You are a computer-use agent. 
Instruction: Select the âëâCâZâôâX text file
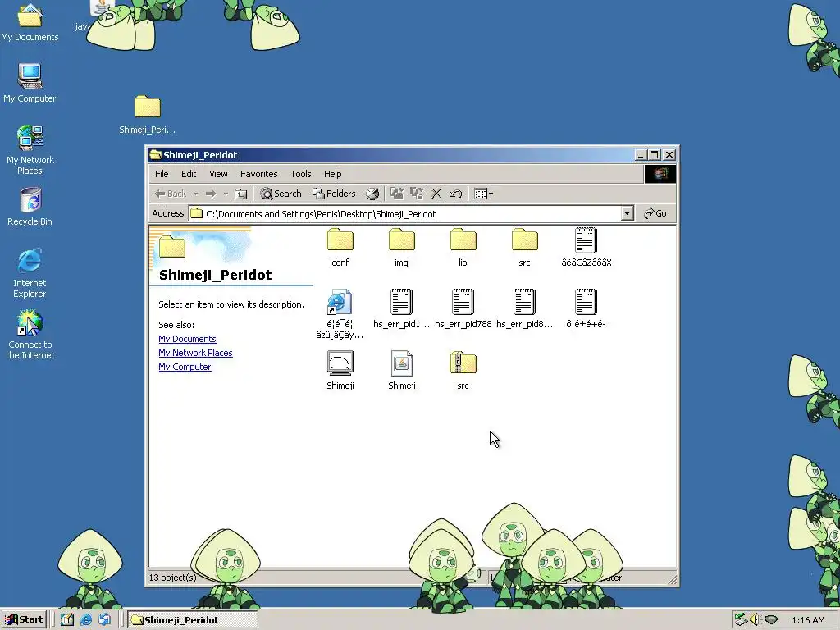(586, 248)
